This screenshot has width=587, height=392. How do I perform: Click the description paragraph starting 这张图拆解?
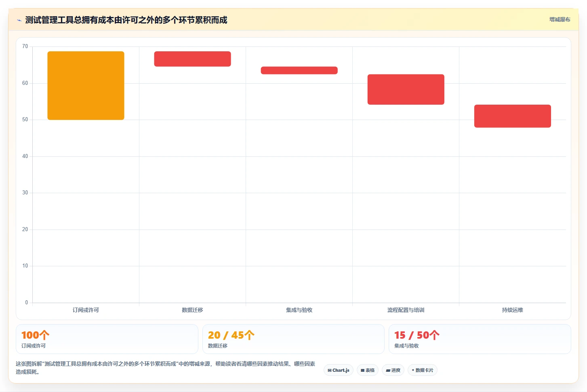tap(166, 368)
